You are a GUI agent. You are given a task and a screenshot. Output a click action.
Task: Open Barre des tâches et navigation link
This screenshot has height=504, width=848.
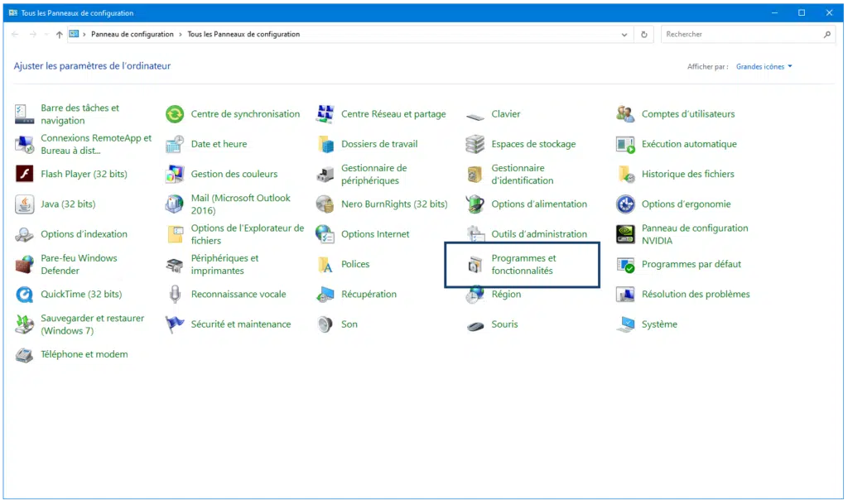coord(80,114)
